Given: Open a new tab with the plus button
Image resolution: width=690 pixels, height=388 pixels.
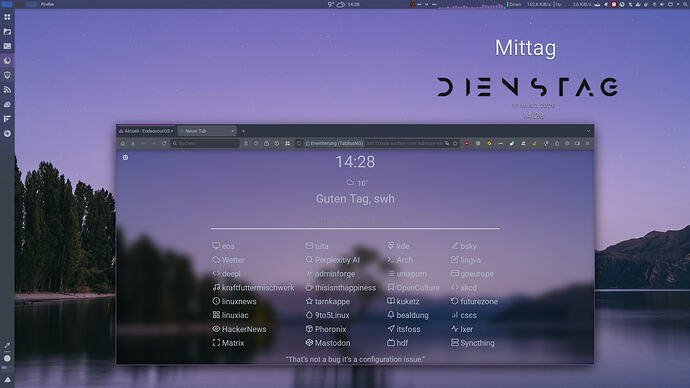Looking at the screenshot, I should click(243, 131).
